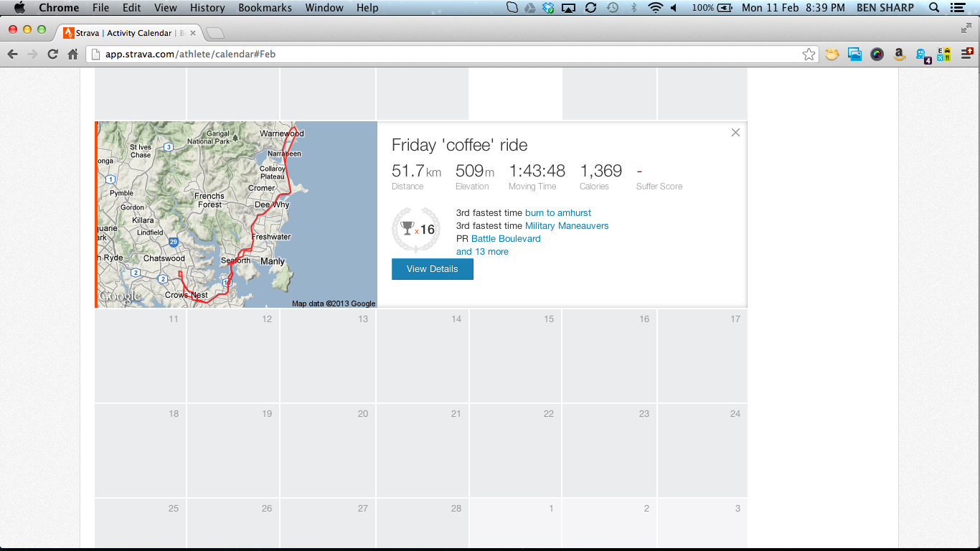This screenshot has width=980, height=551.
Task: Reload the Strava calendar page
Action: coord(52,55)
